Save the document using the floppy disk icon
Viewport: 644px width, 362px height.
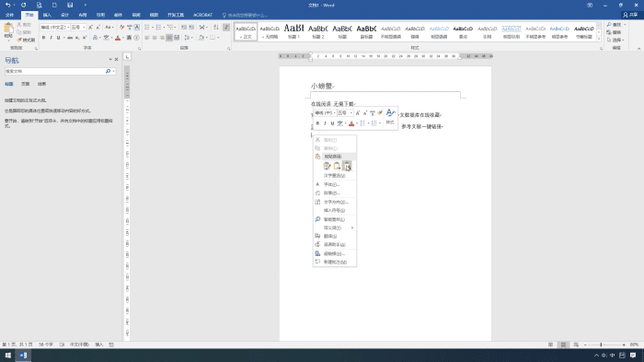[x=70, y=5]
